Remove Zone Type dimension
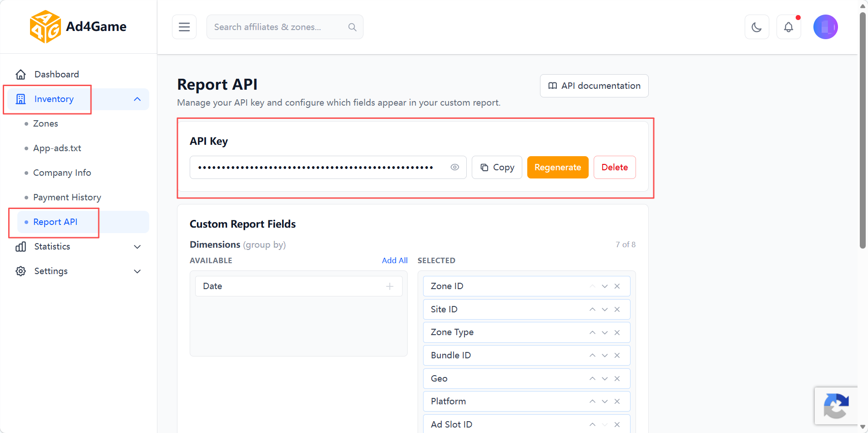Screen dimensions: 868x433 (x=617, y=332)
